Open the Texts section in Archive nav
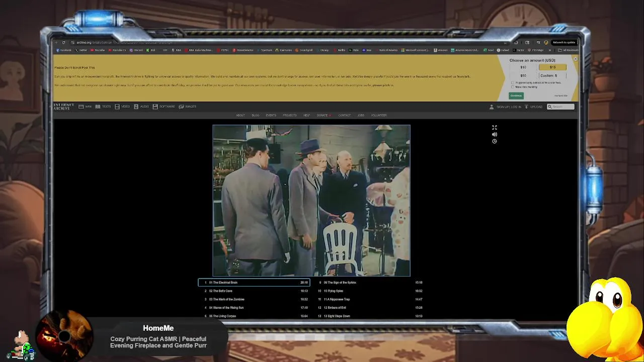The height and width of the screenshot is (362, 644). (104, 107)
